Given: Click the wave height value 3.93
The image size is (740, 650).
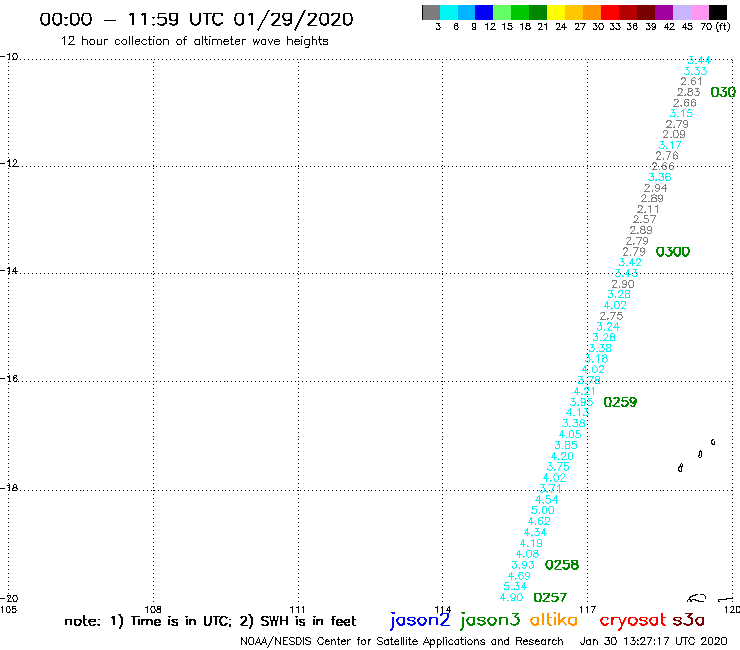Looking at the screenshot, I should (523, 565).
